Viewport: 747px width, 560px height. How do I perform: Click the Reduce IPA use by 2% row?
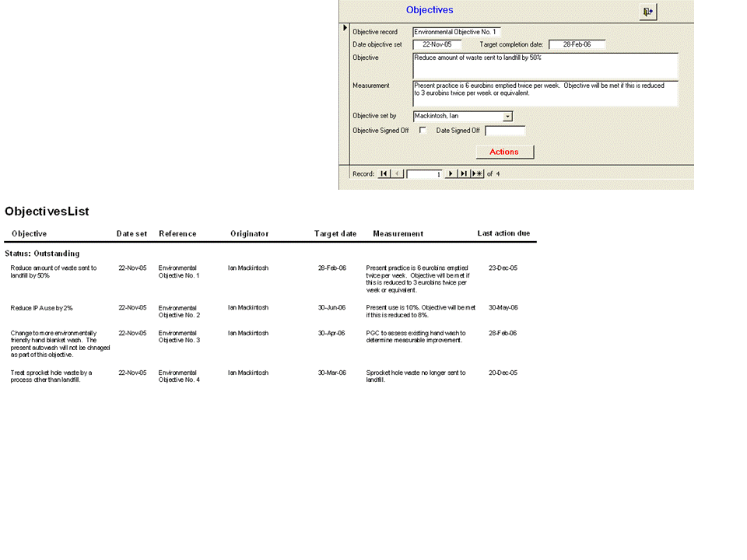[42, 308]
